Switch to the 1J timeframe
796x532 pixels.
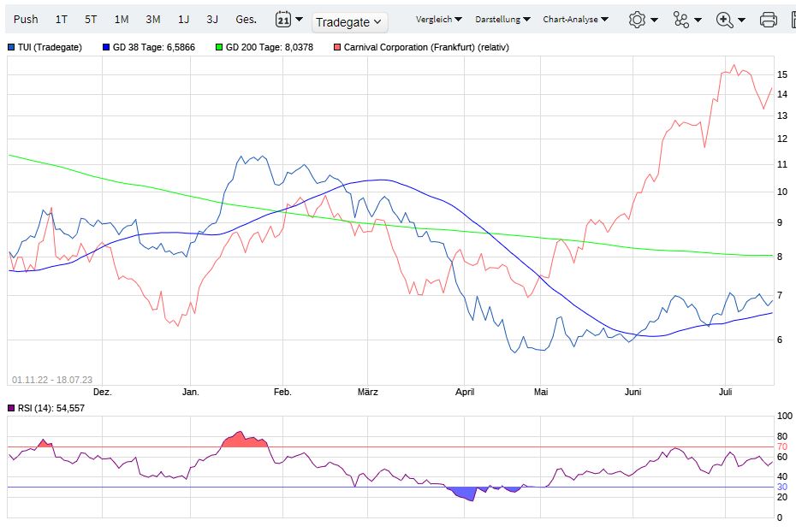tap(183, 20)
